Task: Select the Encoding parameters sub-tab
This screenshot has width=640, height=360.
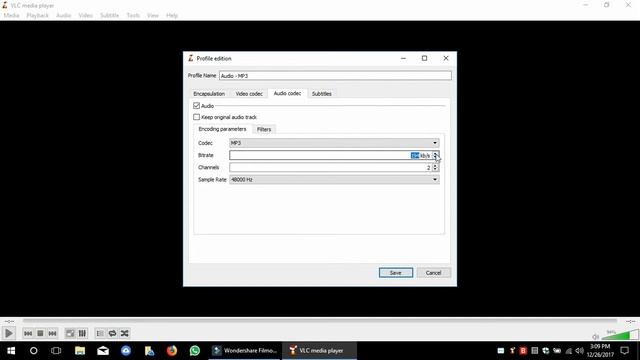Action: 222,129
